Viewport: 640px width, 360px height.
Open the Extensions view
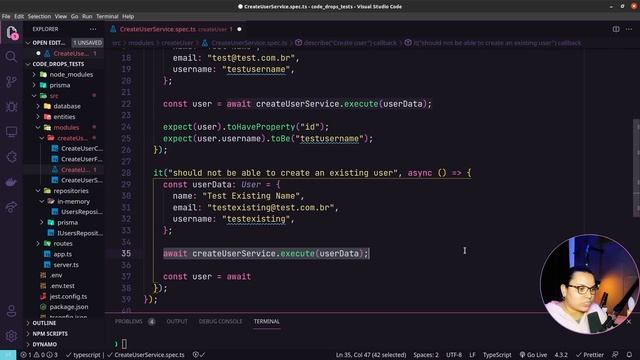click(x=11, y=157)
